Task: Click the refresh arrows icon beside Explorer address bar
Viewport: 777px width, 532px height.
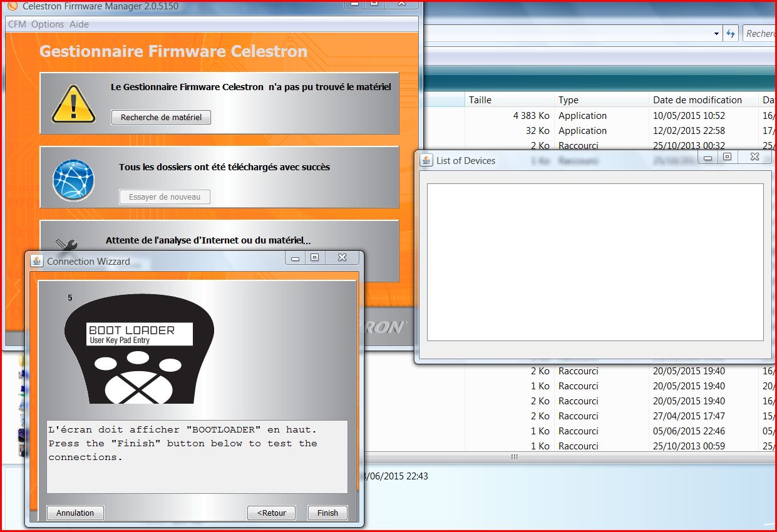Action: tap(731, 34)
